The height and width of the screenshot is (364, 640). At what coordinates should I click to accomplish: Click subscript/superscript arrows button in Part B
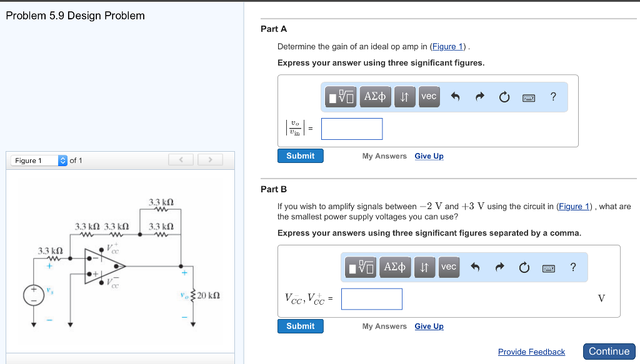424,267
